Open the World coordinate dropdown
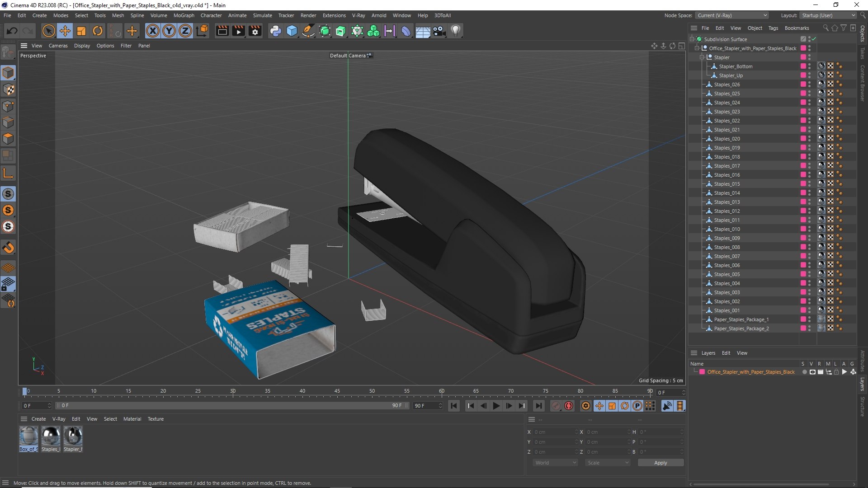The width and height of the screenshot is (868, 488). coord(555,463)
